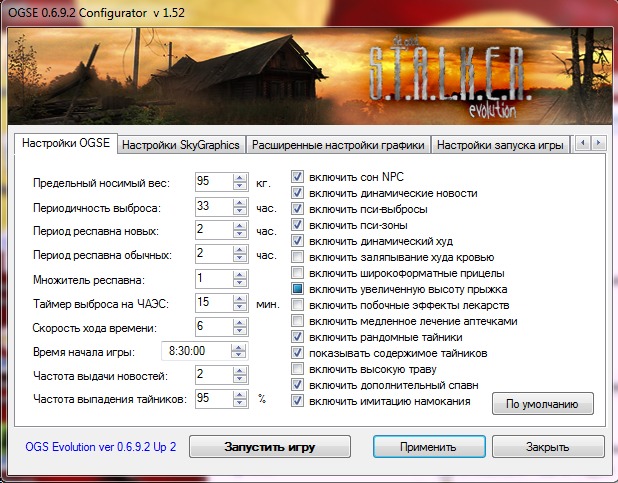Screen dimensions: 618x483
Task: Toggle включить рандомные тайники checkbox
Action: point(297,337)
